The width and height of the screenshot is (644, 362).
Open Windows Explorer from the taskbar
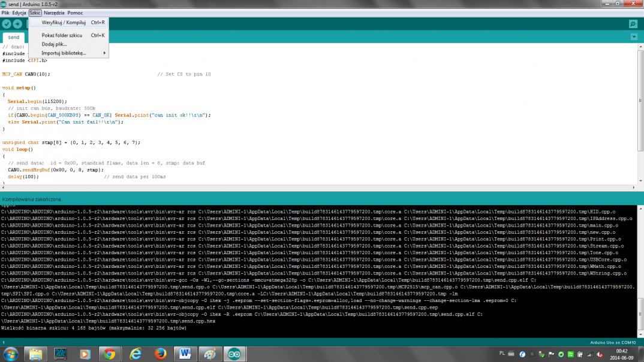point(35,354)
